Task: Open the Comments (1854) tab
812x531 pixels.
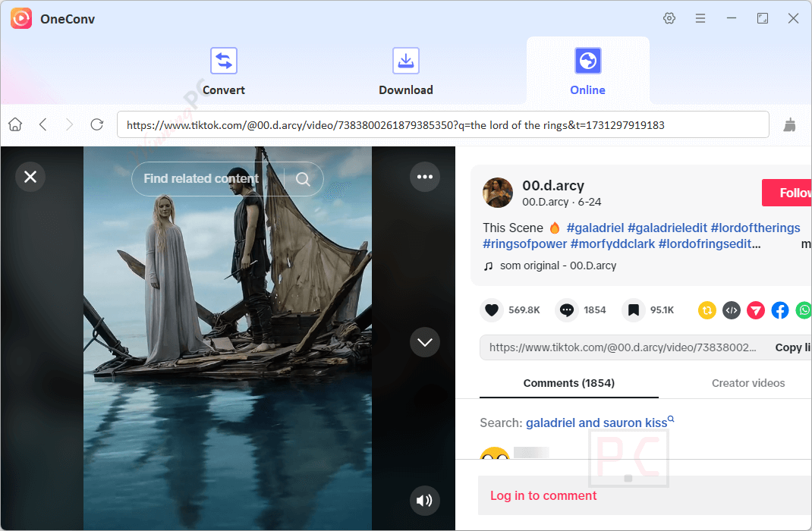Action: 568,383
